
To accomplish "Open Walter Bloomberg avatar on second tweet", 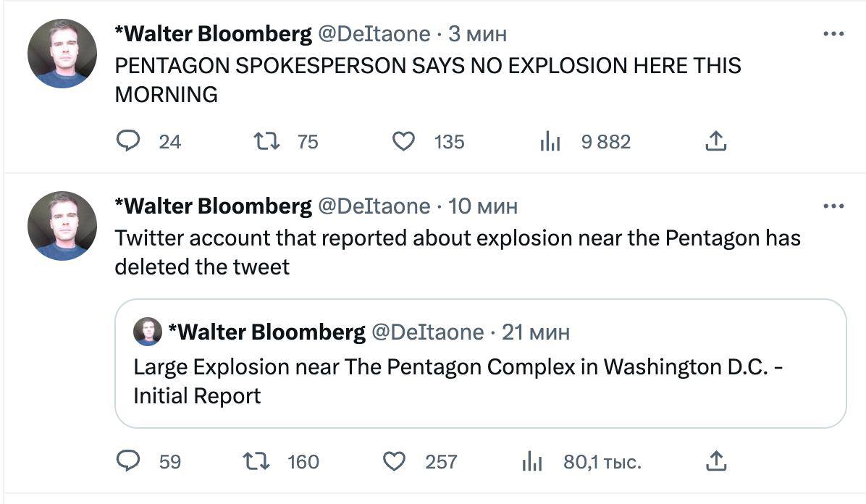I will [x=62, y=226].
